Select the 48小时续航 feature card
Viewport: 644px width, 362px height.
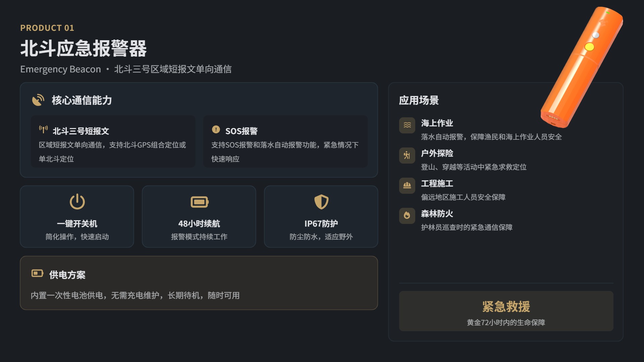tap(199, 217)
